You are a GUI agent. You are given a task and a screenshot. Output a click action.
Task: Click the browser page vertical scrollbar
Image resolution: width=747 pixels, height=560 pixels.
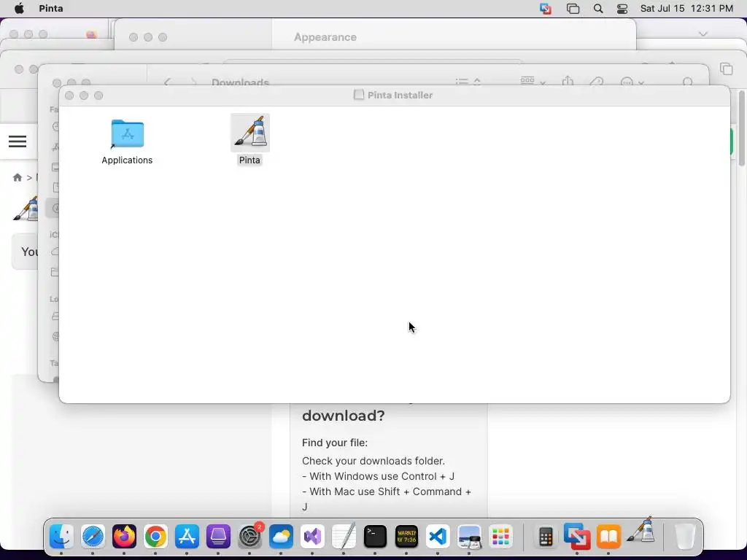742,128
